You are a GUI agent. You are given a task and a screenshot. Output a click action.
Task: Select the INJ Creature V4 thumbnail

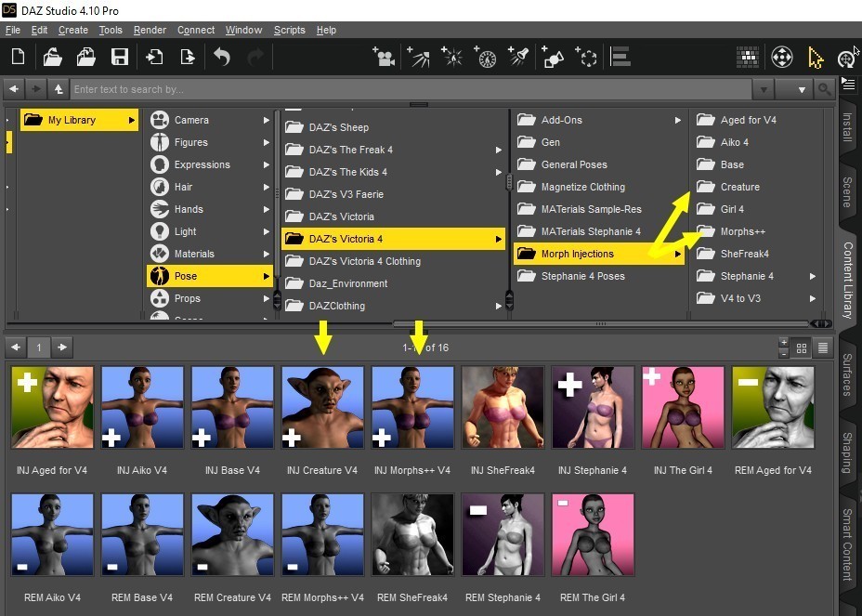(322, 408)
